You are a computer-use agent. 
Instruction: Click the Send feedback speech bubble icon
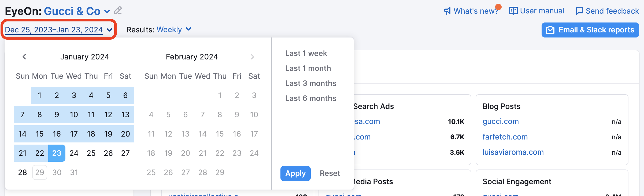579,11
